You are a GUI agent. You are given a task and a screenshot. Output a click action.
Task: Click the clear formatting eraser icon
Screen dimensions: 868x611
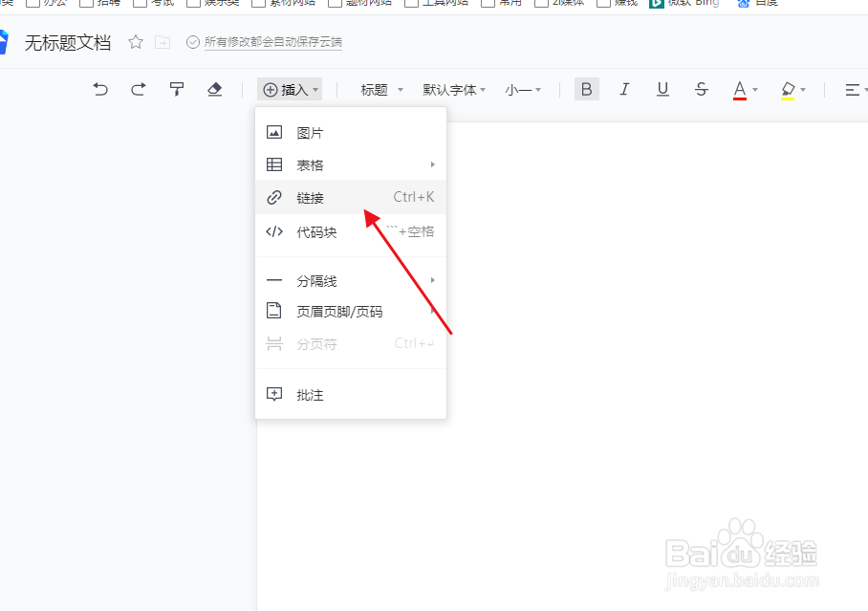point(215,89)
